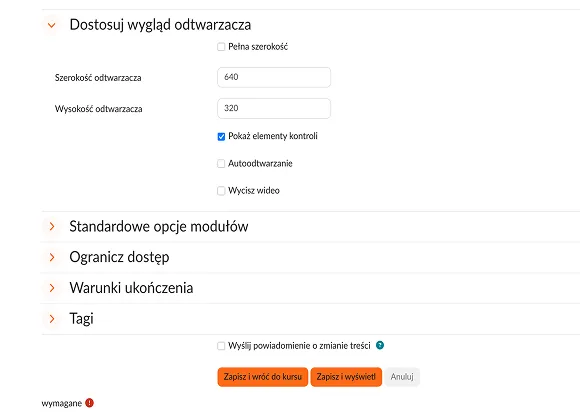580x420 pixels.
Task: Click the Anuluj button
Action: click(402, 377)
